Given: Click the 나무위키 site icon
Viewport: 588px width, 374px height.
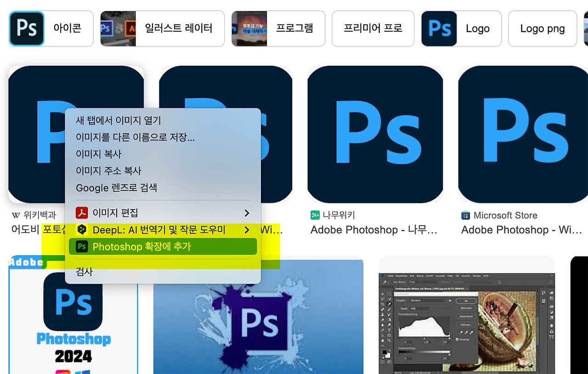Looking at the screenshot, I should pos(315,215).
